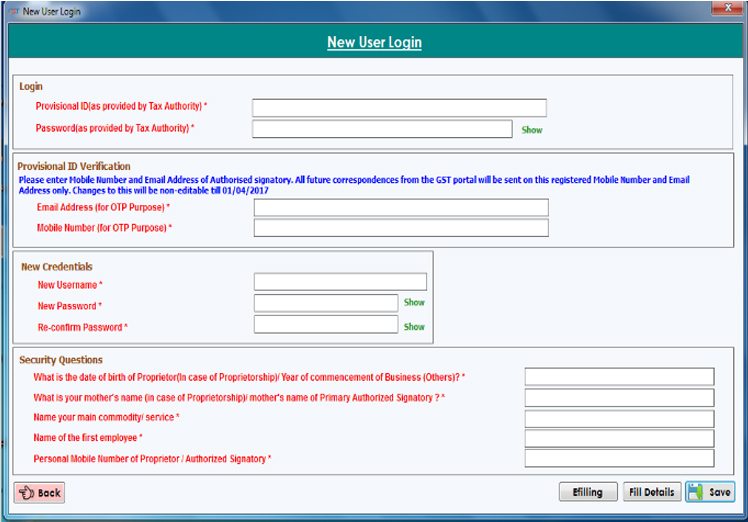Click the Back button with hand icon
The image size is (748, 522).
click(40, 492)
